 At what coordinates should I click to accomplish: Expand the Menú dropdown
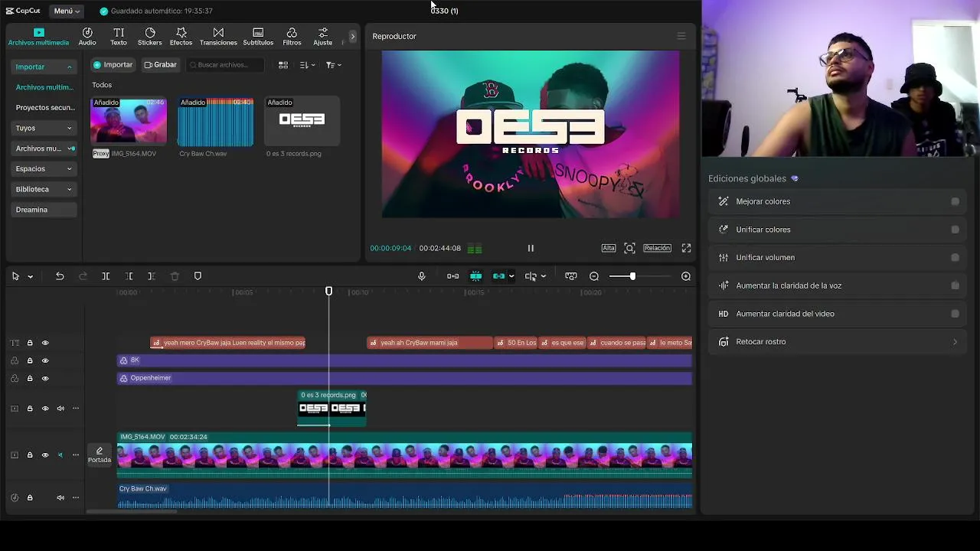[67, 11]
